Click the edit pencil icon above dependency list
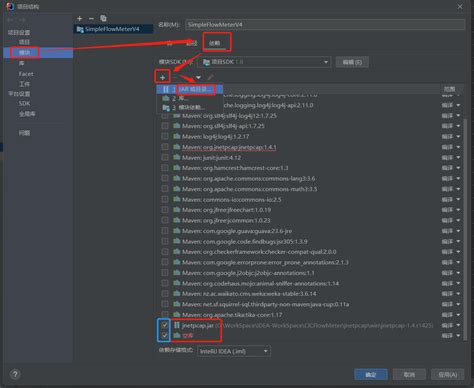Screen dimensions: 474x388 click(210, 78)
